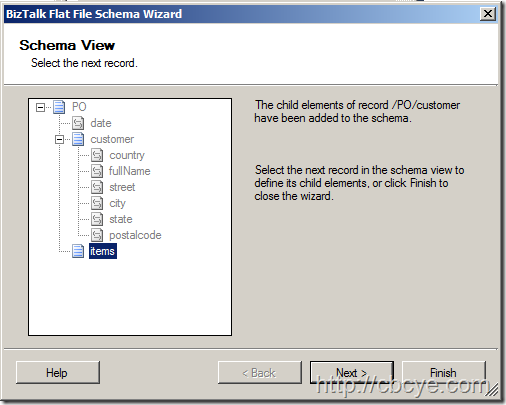The image size is (506, 405).
Task: Select the highlighted items record label
Action: coord(103,251)
